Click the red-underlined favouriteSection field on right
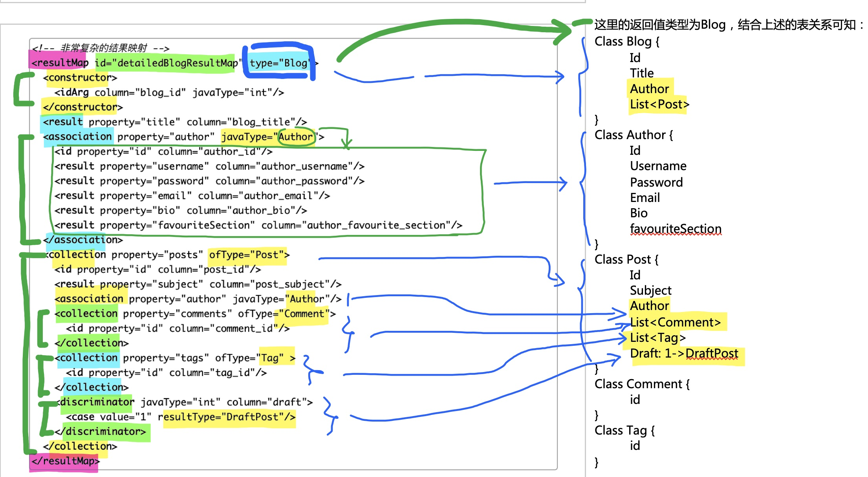Screen dimensions: 868x477 [x=676, y=229]
